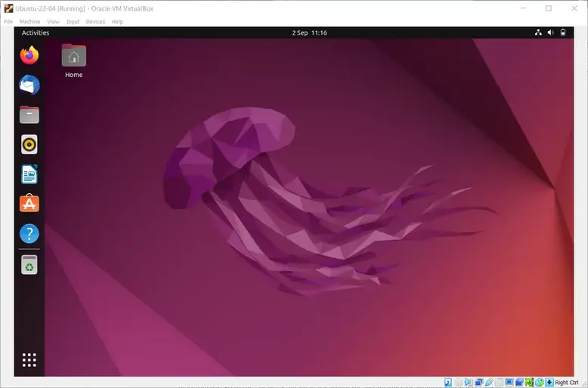Open Ubuntu Software store icon
588x388 pixels.
click(29, 203)
